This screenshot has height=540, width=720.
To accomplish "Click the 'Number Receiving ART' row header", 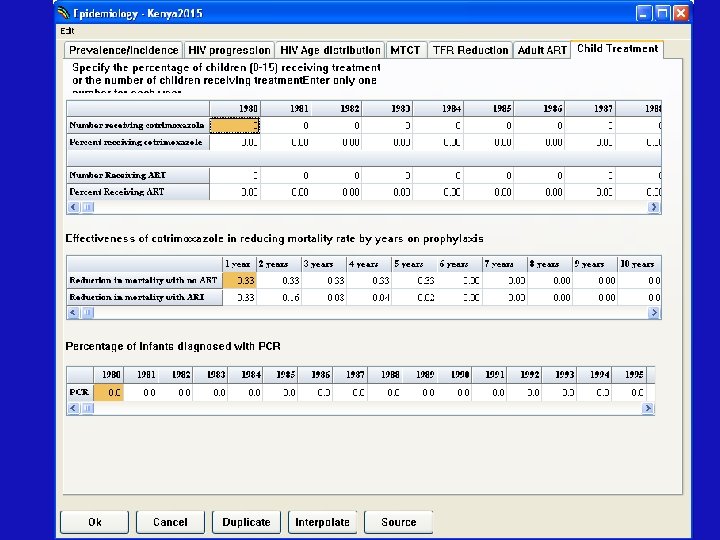I will point(138,175).
